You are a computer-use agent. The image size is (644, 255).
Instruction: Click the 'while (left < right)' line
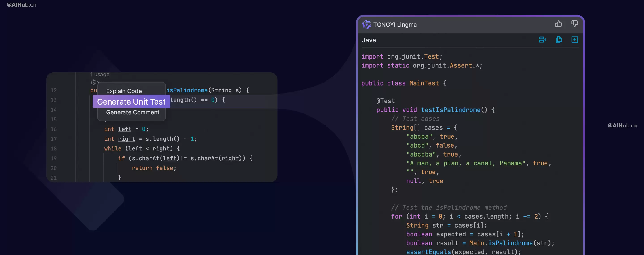point(142,149)
